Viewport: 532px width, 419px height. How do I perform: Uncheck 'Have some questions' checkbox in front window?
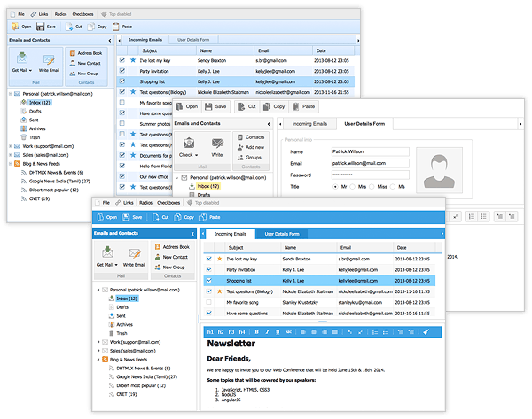point(209,313)
